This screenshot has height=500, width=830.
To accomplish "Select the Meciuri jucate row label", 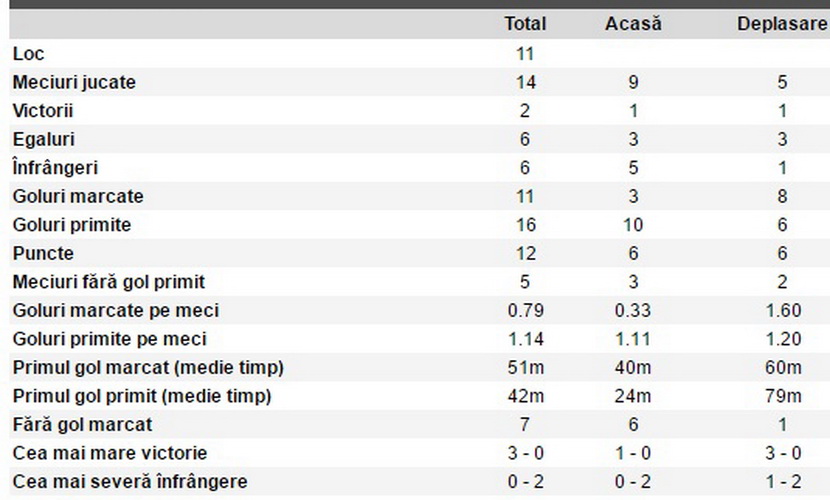I will tap(74, 82).
